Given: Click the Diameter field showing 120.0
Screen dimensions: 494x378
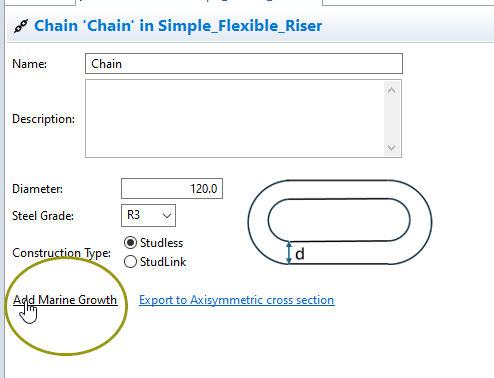Looking at the screenshot, I should pos(172,189).
